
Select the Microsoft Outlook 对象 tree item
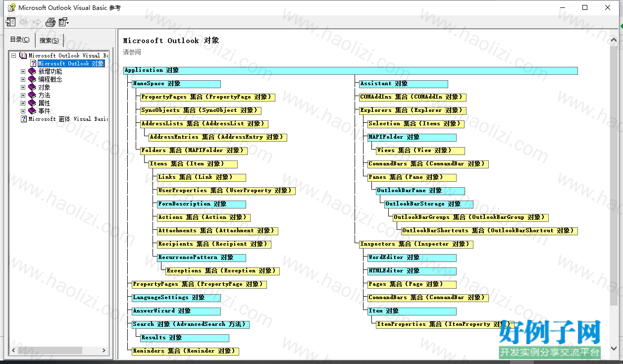71,63
